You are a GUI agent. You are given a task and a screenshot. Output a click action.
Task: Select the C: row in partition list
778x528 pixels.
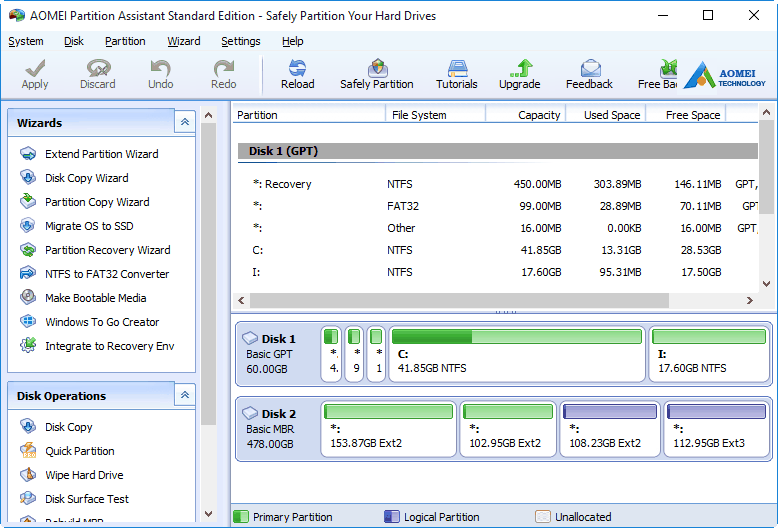tap(496, 250)
